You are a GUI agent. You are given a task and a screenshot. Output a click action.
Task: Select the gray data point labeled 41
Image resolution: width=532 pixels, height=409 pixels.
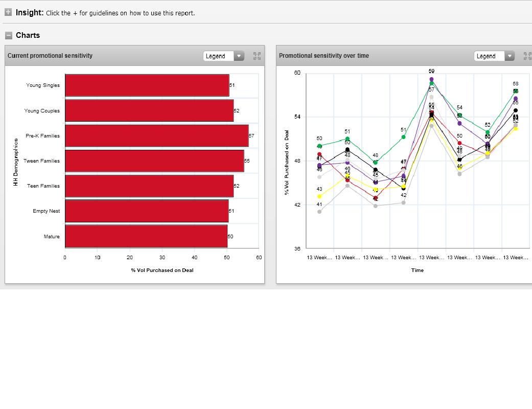pos(319,212)
